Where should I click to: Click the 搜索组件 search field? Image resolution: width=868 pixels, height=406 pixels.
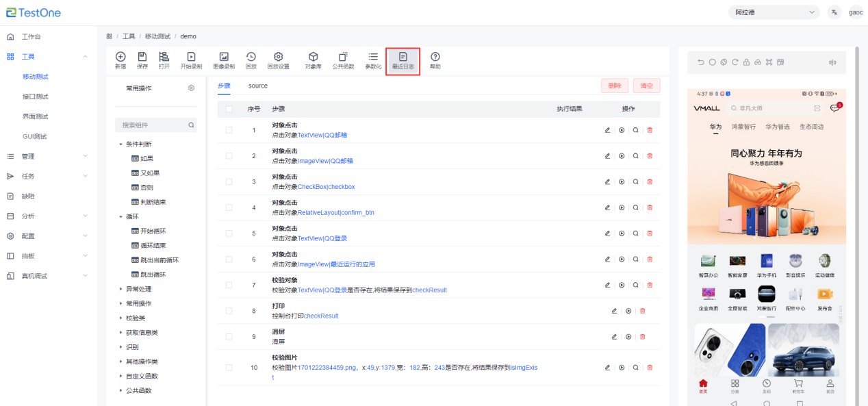(152, 125)
